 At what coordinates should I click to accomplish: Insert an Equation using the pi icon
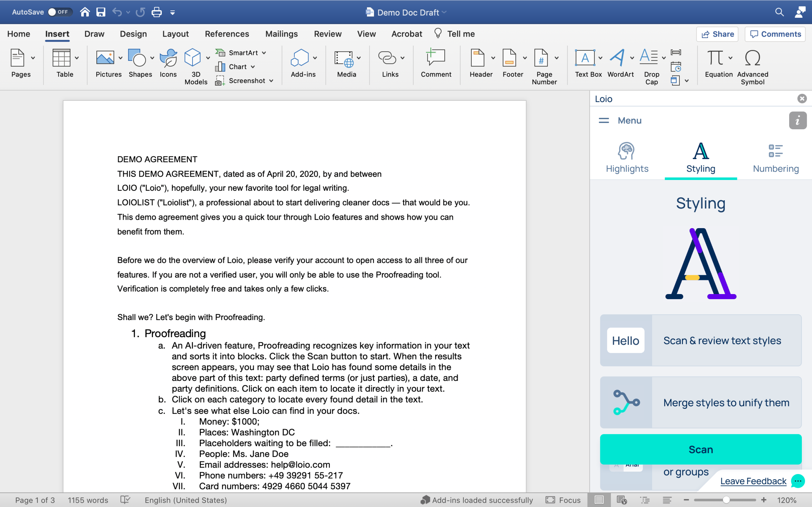pos(715,58)
